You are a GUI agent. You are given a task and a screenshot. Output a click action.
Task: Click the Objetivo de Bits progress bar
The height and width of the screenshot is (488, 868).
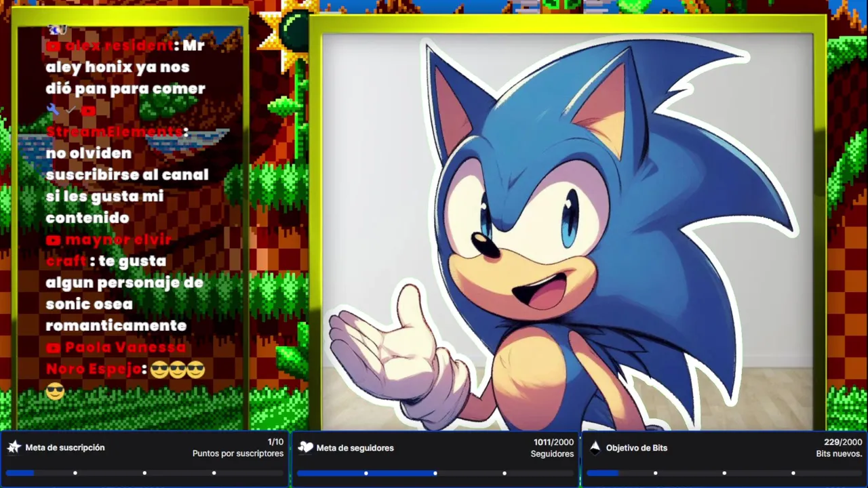tap(725, 473)
